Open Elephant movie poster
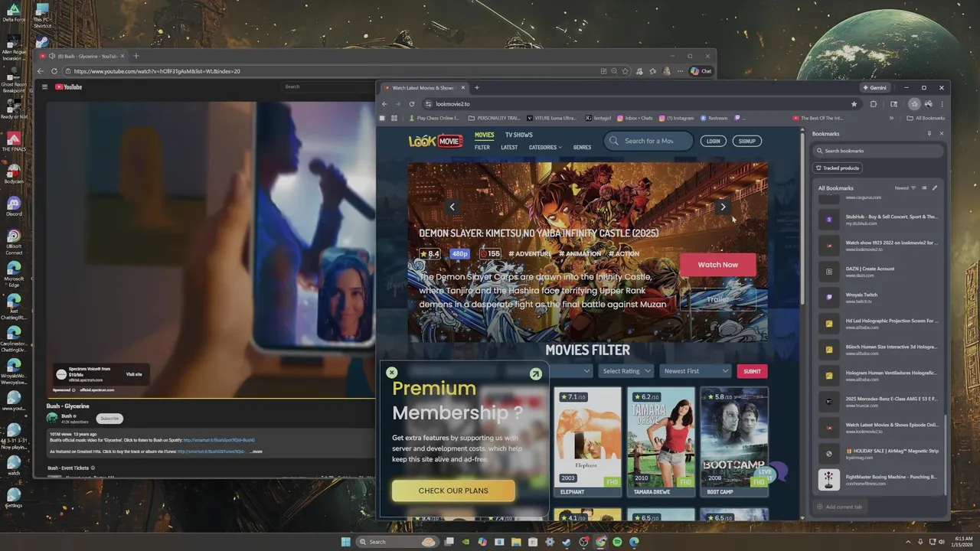980x551 pixels. coord(587,436)
